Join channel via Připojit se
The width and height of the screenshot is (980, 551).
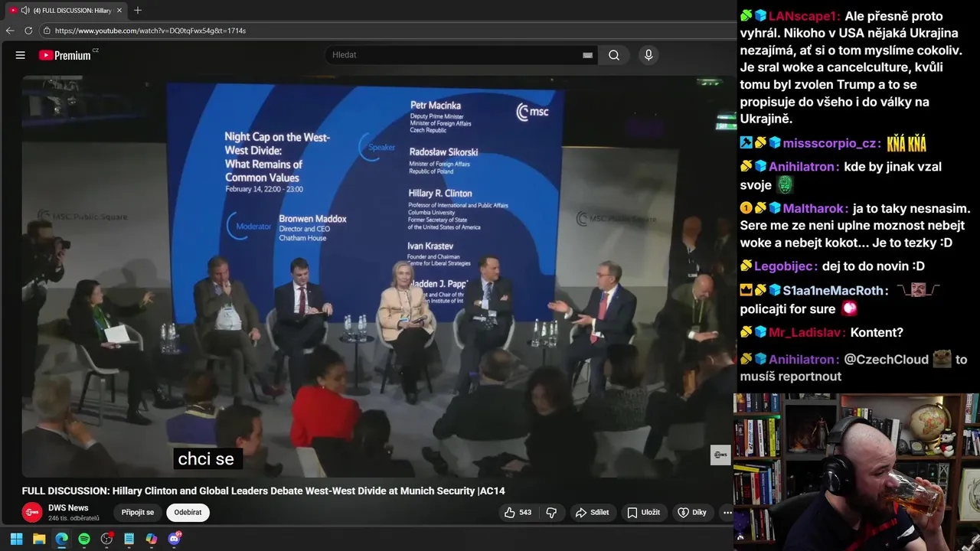(x=138, y=513)
